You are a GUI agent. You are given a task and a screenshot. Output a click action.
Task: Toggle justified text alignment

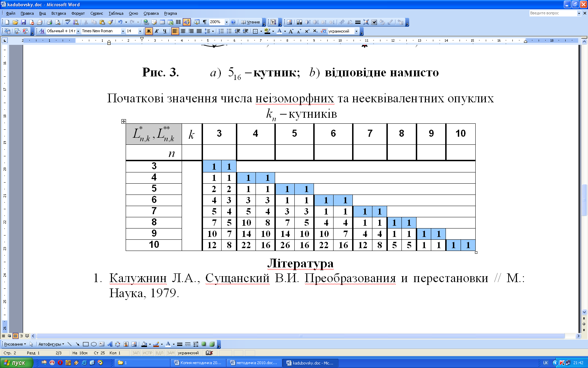[x=199, y=31]
